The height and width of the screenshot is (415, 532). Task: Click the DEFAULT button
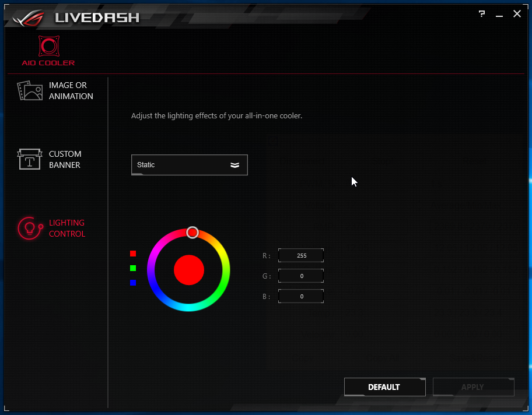pyautogui.click(x=385, y=387)
